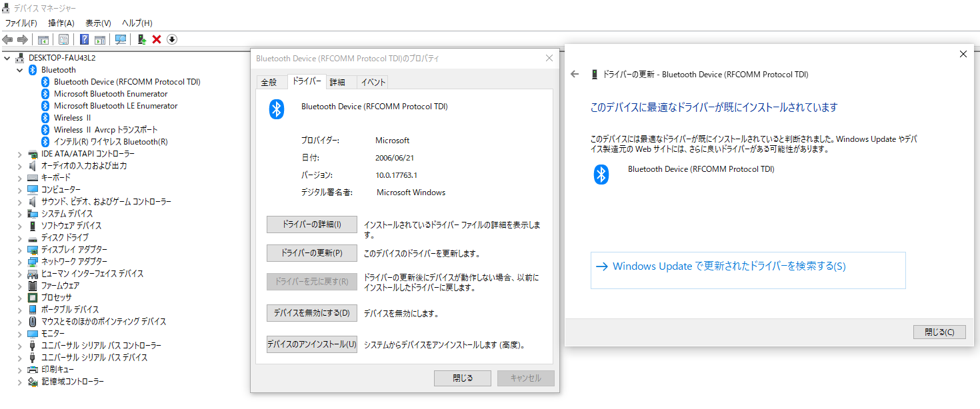This screenshot has width=980, height=409.
Task: Click the 印刷キュー printer icon
Action: pos(33,369)
